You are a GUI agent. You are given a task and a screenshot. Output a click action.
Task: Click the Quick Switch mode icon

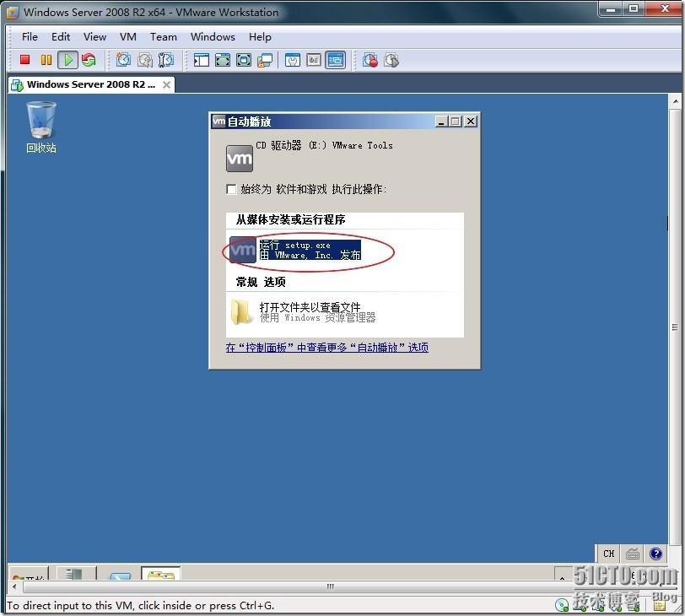click(x=223, y=60)
